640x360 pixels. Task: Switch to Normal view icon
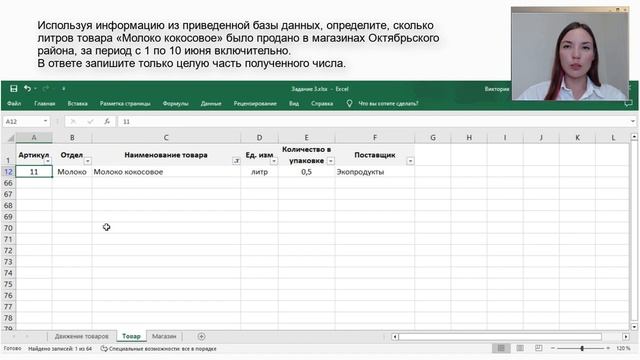[x=501, y=348]
